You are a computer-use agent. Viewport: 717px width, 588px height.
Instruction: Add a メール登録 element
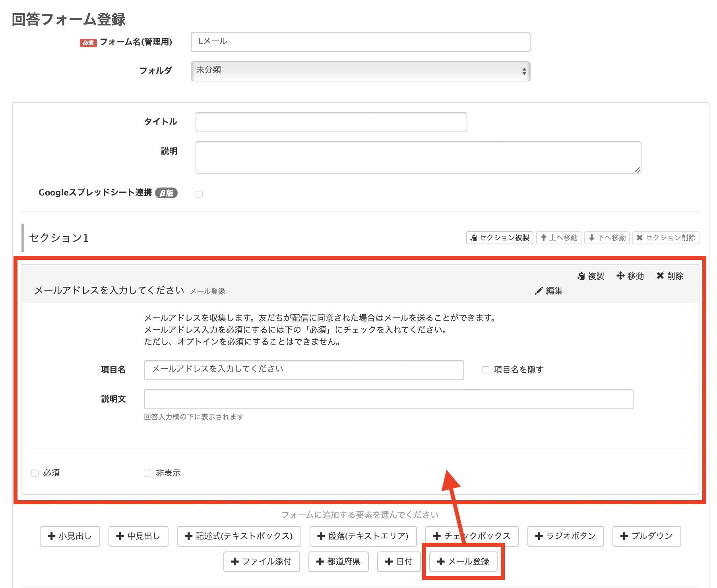[x=463, y=561]
